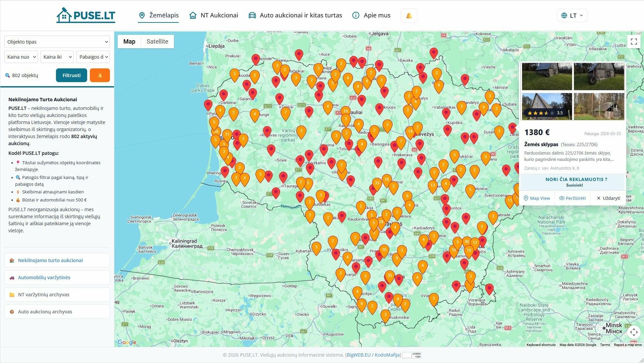This screenshot has width=644, height=363.
Task: Click the map camera controls icon
Action: tap(634, 332)
